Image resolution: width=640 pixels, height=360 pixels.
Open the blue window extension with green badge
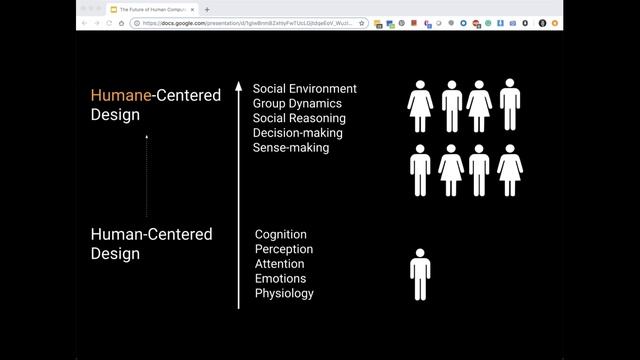point(390,24)
